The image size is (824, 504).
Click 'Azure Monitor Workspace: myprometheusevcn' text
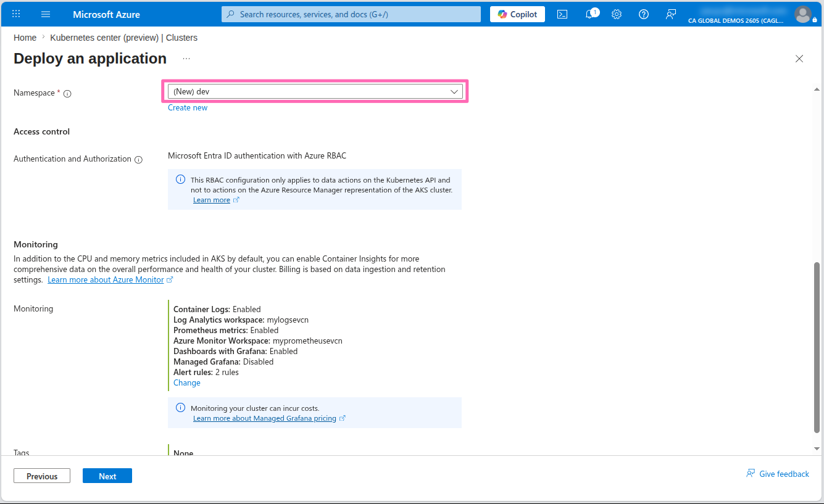258,341
